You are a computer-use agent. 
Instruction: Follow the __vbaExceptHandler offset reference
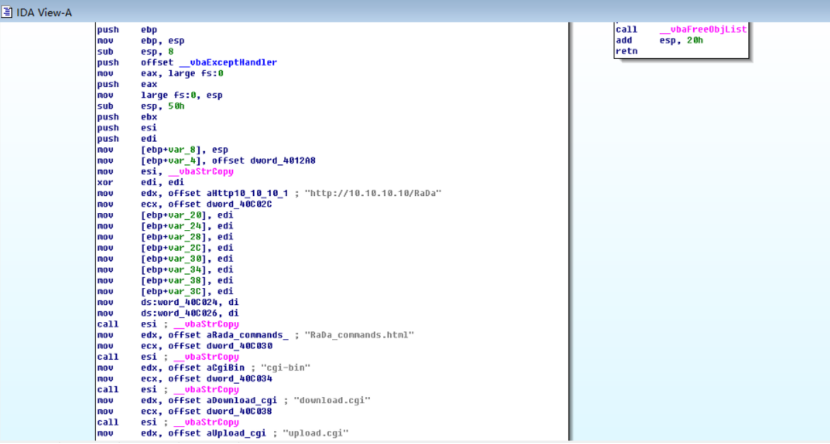pos(228,62)
